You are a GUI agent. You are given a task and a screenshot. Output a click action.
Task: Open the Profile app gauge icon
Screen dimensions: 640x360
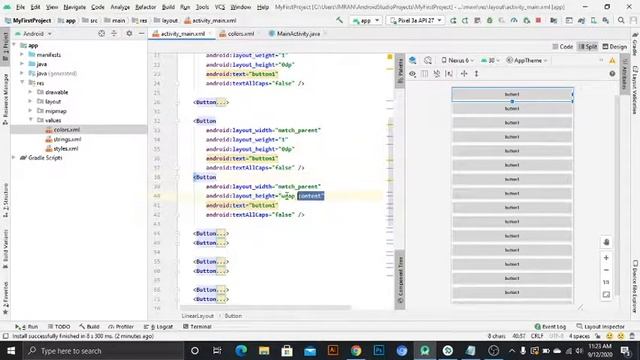tap(514, 20)
